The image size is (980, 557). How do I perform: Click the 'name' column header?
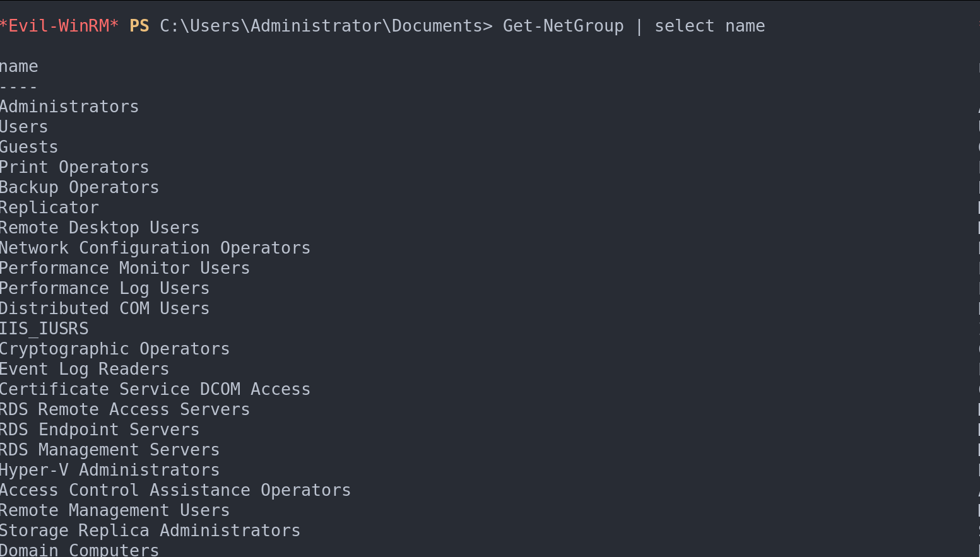coord(19,66)
